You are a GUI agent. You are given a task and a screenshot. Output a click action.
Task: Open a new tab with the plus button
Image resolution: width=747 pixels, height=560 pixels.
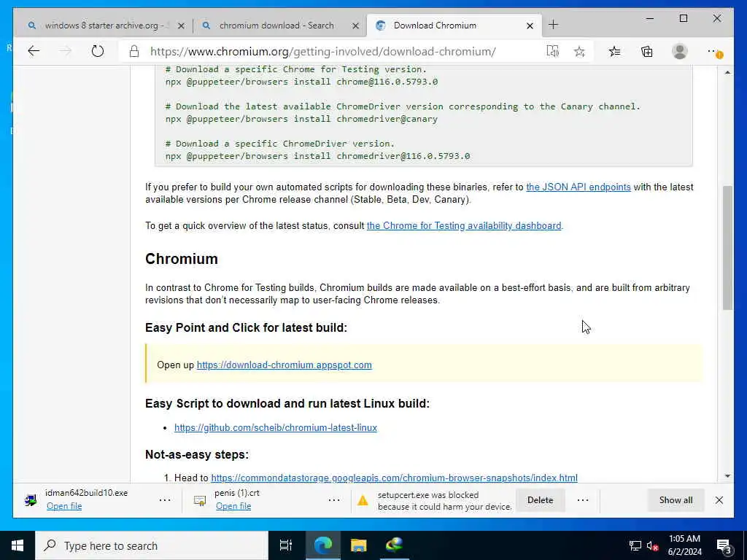click(x=553, y=25)
